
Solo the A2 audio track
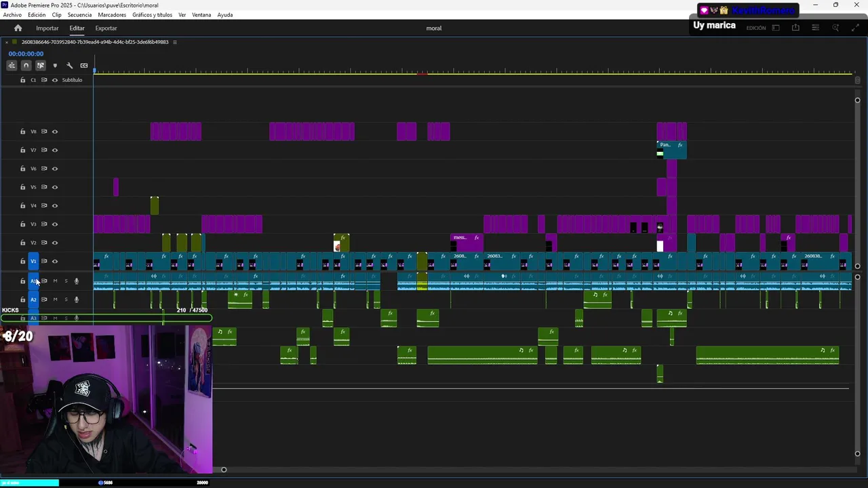click(x=66, y=300)
